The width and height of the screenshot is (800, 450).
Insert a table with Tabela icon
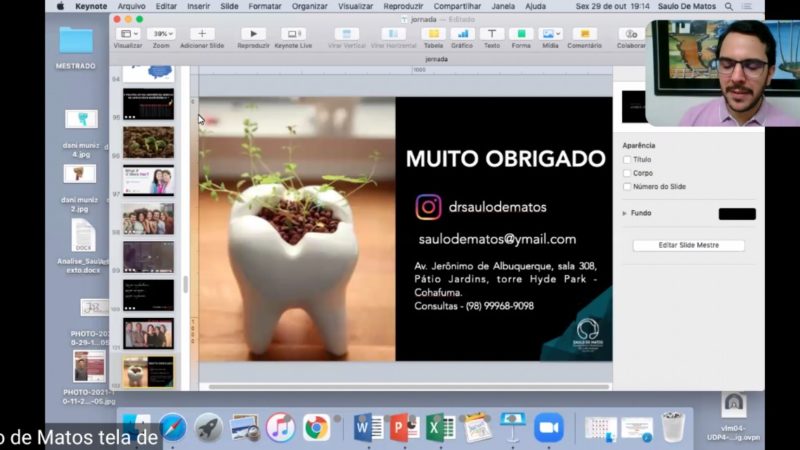tap(433, 34)
